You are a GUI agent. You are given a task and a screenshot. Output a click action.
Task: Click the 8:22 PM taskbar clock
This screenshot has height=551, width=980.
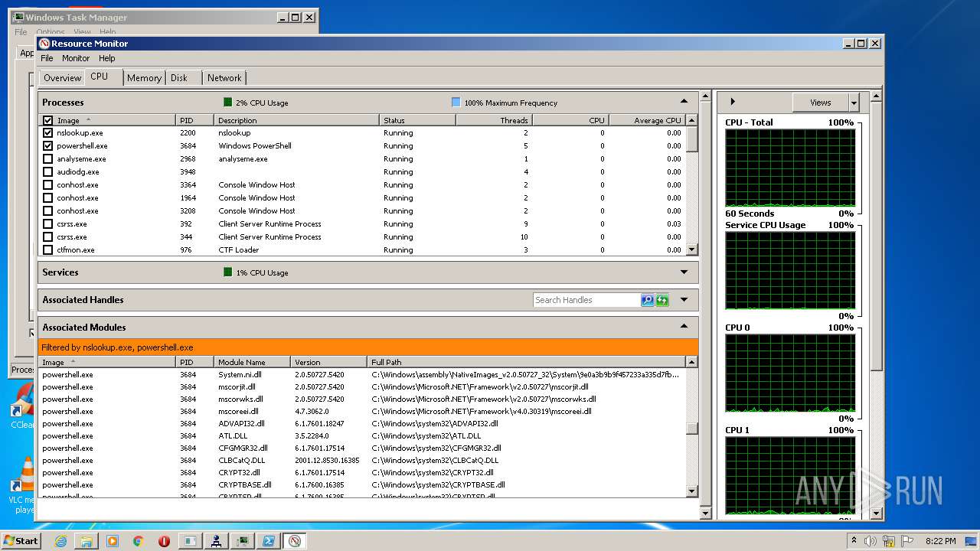pyautogui.click(x=940, y=541)
